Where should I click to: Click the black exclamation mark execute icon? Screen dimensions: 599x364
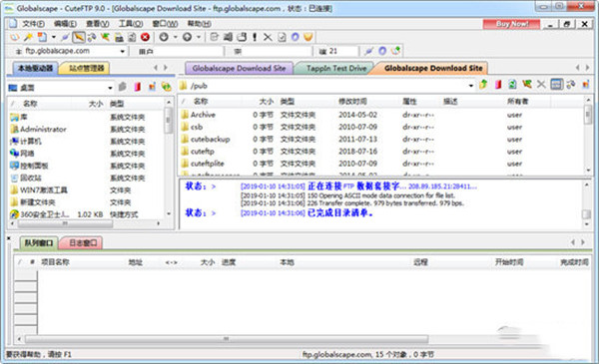(255, 37)
